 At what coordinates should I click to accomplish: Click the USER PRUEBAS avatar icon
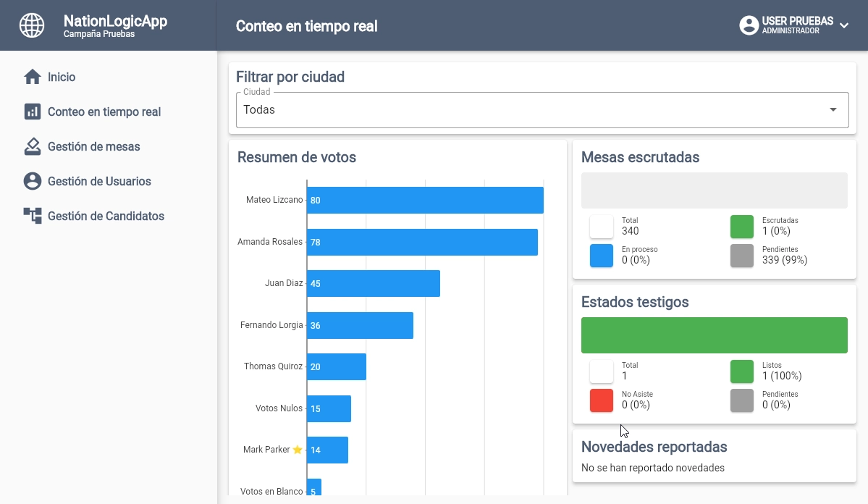(749, 25)
